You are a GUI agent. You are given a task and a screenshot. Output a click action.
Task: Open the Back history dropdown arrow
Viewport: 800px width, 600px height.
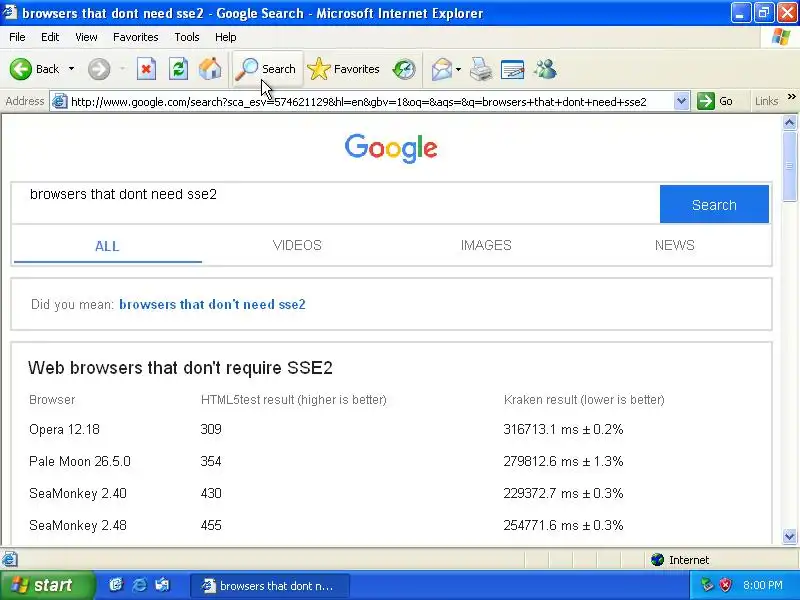[x=71, y=69]
